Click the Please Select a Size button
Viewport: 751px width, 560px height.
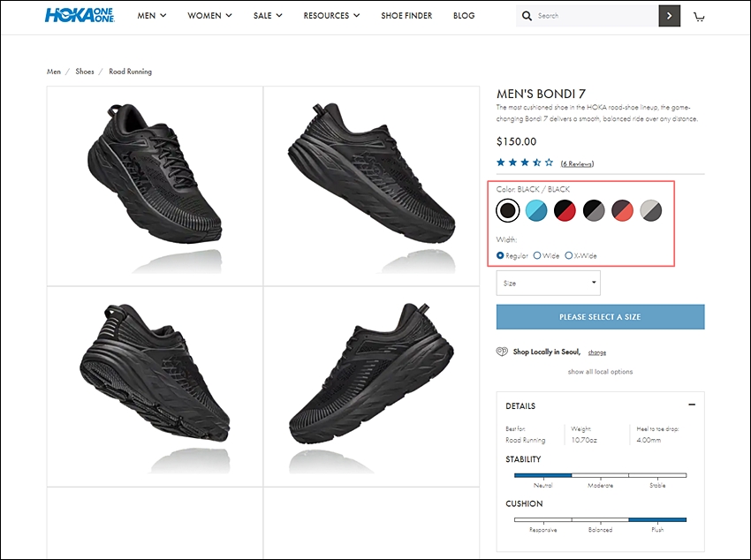600,317
